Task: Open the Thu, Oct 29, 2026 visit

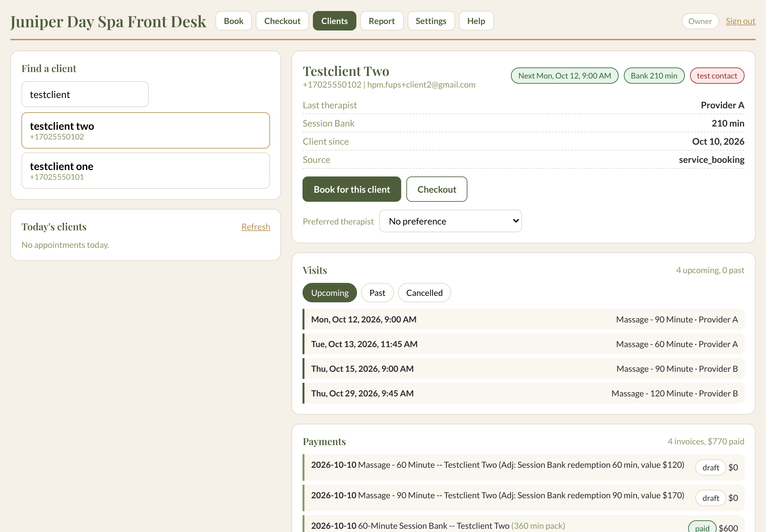Action: pos(523,393)
